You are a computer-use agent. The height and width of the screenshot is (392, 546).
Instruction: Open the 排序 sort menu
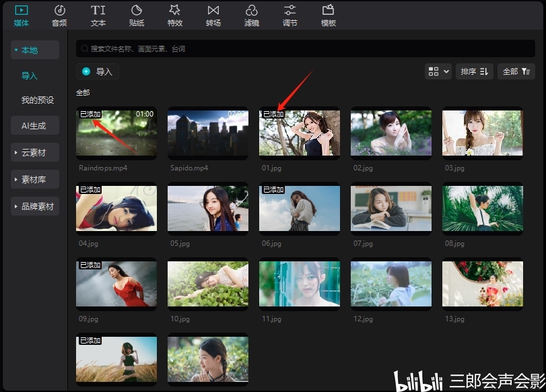tap(474, 71)
